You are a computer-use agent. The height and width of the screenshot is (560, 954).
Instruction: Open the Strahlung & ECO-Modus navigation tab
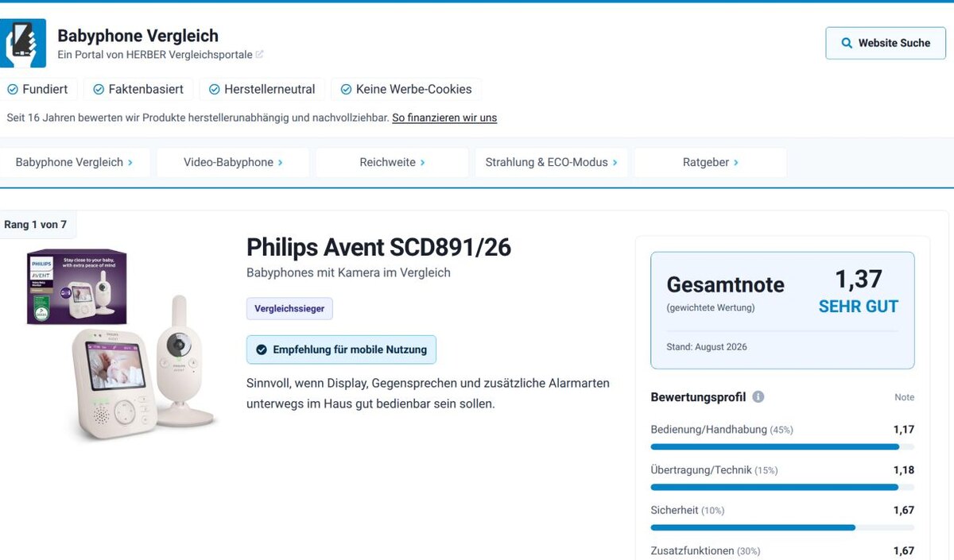[x=551, y=162]
